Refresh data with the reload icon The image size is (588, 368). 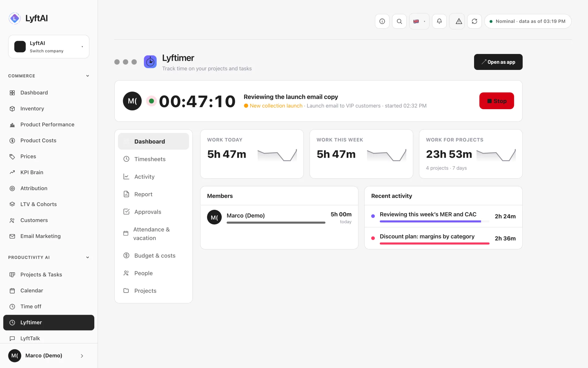click(474, 21)
